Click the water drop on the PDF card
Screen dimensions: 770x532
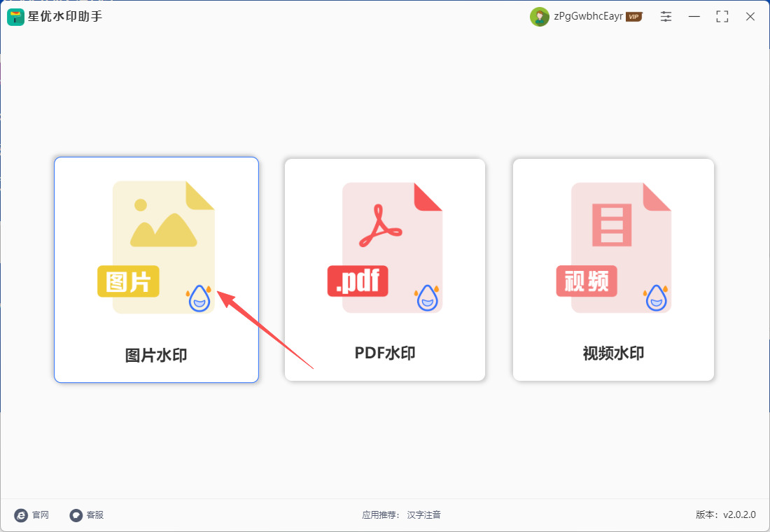pyautogui.click(x=427, y=297)
